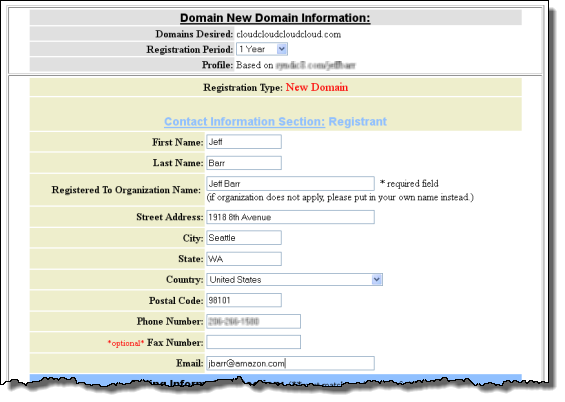565x402 pixels.
Task: Click the blurred profile name after Based on
Action: coord(316,66)
